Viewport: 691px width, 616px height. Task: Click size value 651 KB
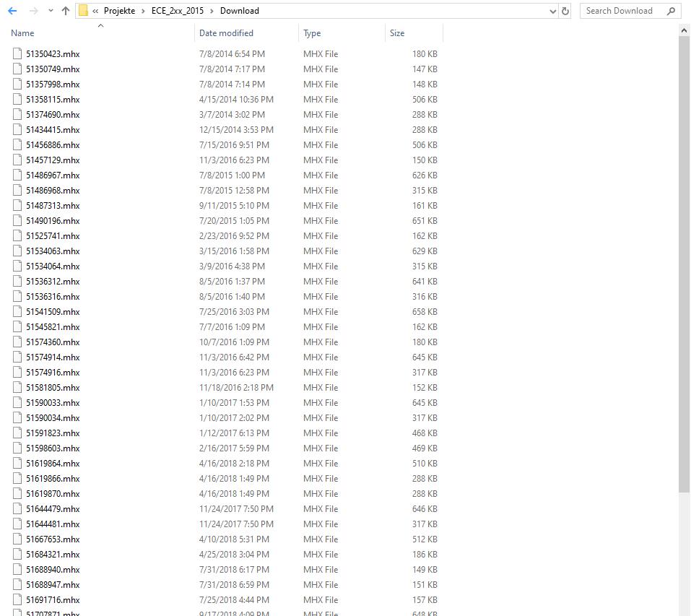coord(425,221)
